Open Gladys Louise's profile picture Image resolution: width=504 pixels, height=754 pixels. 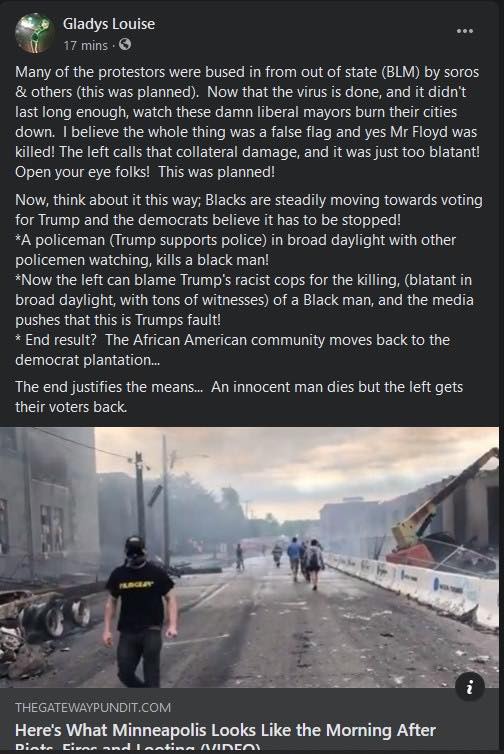[x=34, y=33]
